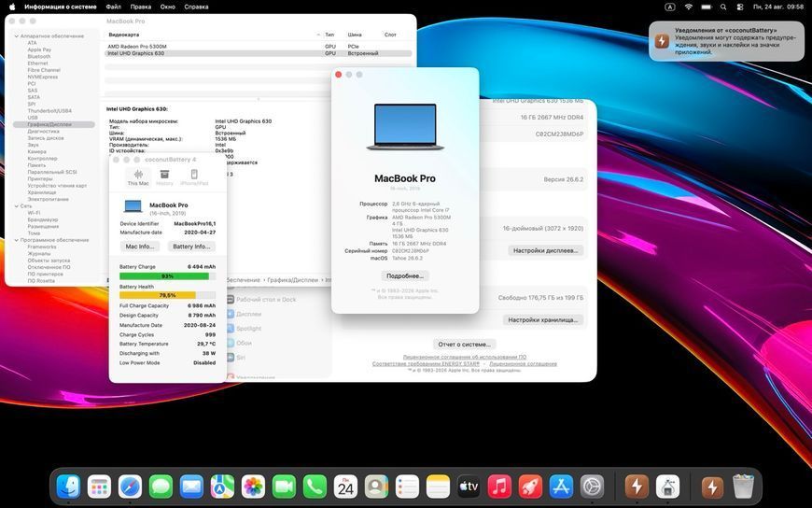Screen dimensions: 812x508
Task: Switch to iPhone/iPad tab in coconutBattery
Action: pos(194,177)
